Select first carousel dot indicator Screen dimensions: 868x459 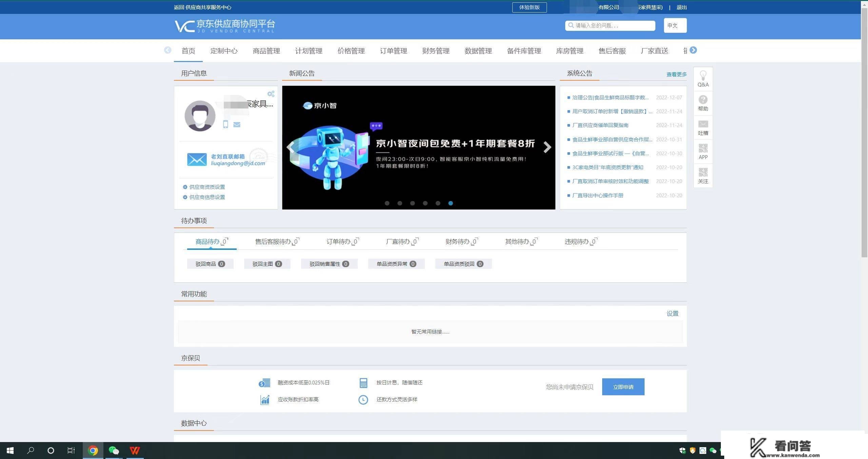(x=387, y=203)
